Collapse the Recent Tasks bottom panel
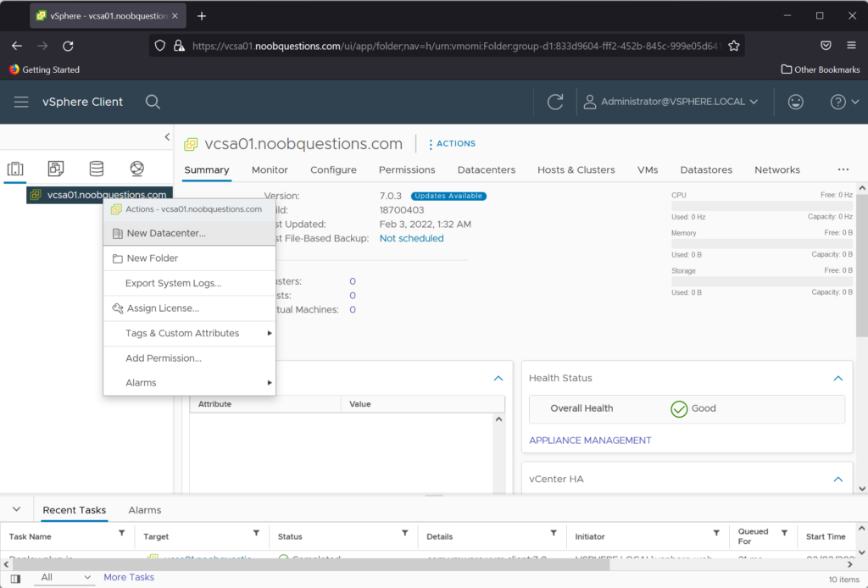868x588 pixels. [17, 509]
